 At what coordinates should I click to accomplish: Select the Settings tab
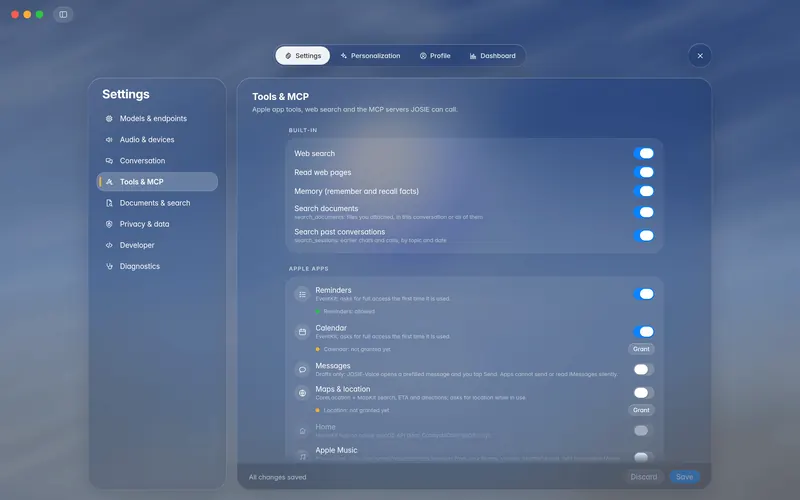tap(303, 56)
